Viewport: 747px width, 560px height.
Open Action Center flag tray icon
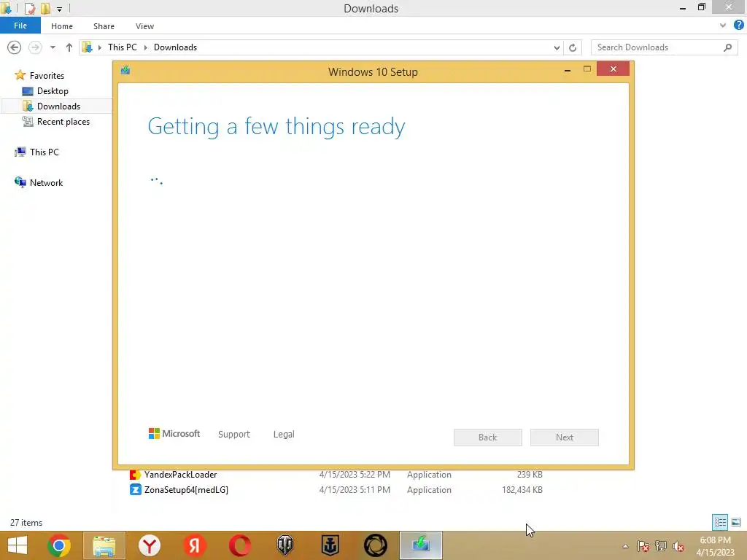pos(643,546)
